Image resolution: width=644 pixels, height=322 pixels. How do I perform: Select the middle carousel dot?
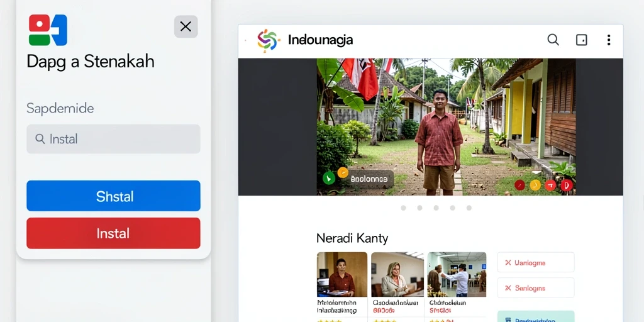436,208
